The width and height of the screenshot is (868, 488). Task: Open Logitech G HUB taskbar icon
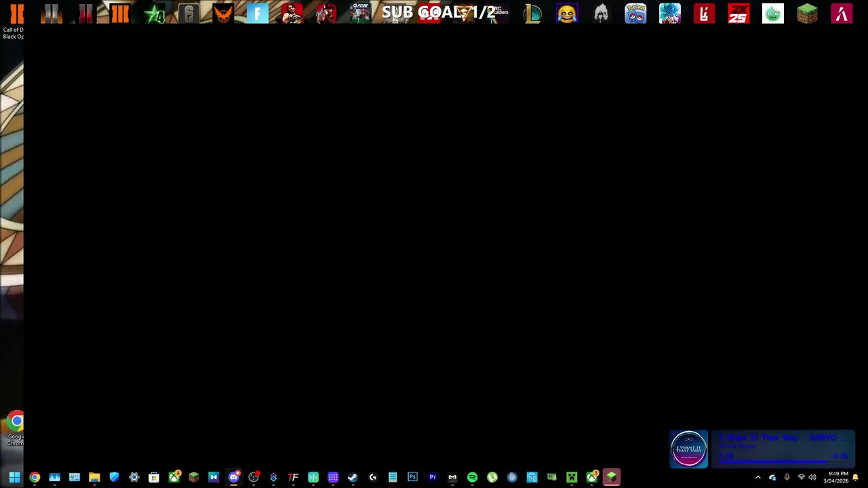click(x=372, y=477)
